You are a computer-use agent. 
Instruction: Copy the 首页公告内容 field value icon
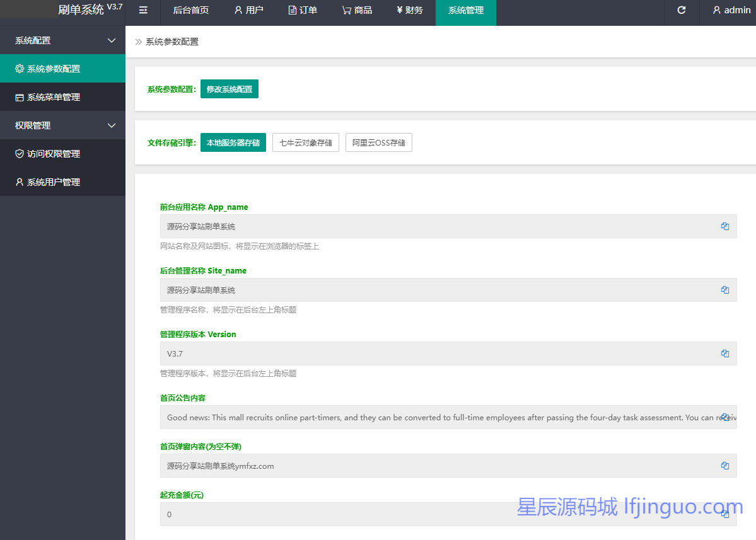[725, 417]
